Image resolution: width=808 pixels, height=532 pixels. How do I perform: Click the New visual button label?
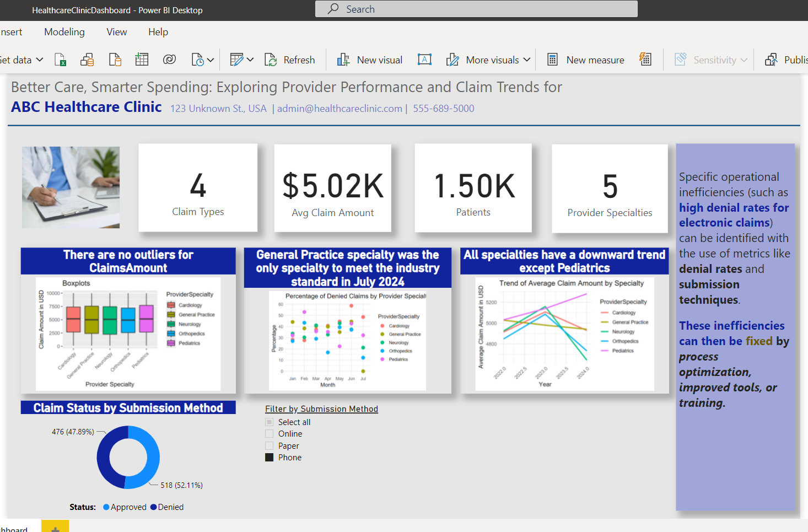click(380, 60)
